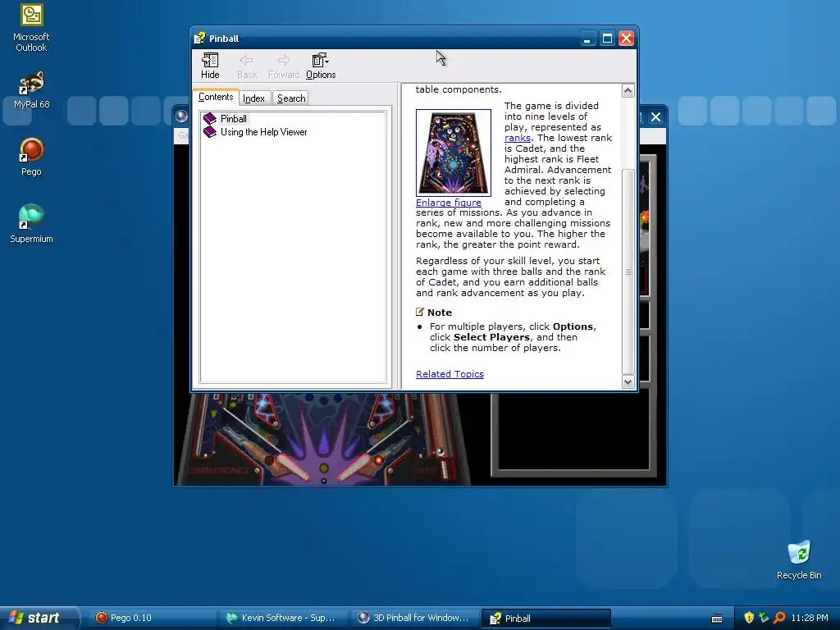Click the purple book icon beside Pinball
This screenshot has width=840, height=630.
tap(210, 118)
